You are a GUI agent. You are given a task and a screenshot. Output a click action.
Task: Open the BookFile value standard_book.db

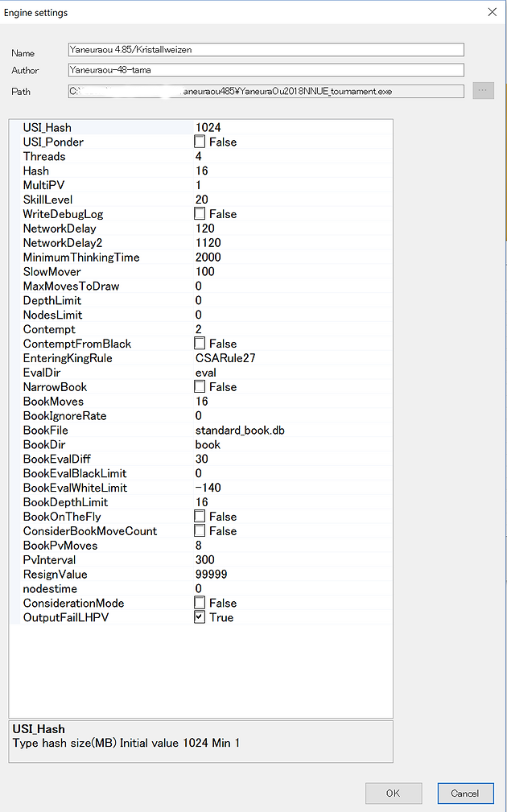click(x=240, y=430)
